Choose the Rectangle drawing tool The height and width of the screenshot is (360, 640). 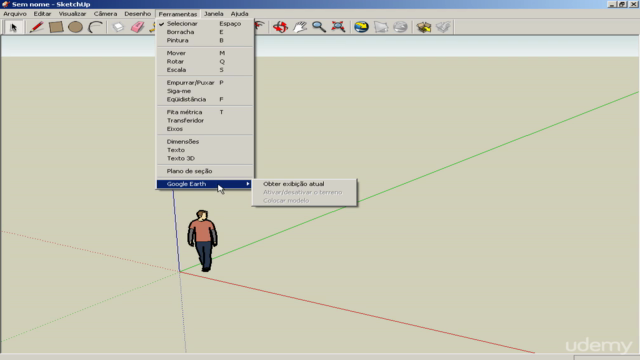coord(56,27)
